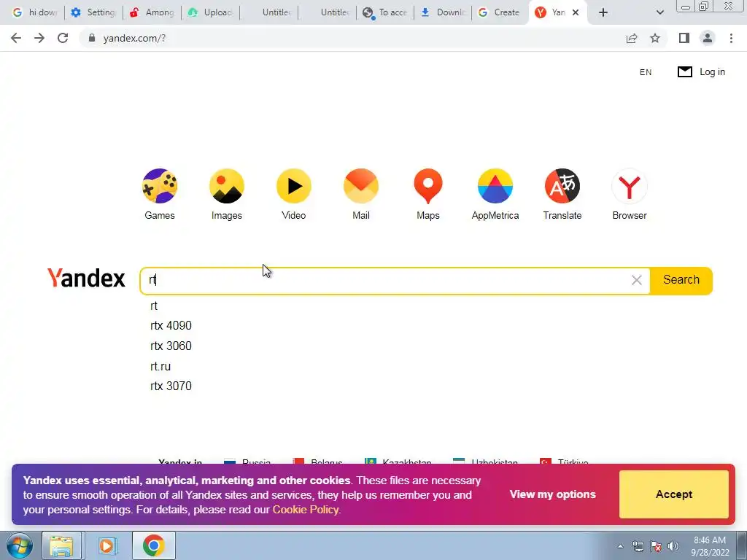Click the taskbar clock showing 8:46 AM

[x=710, y=546]
